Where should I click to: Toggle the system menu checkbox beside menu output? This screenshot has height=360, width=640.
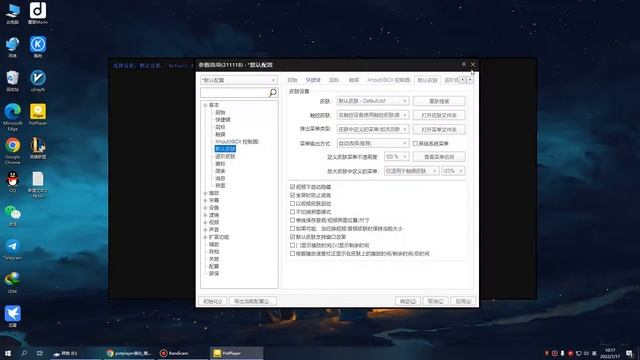tap(415, 144)
